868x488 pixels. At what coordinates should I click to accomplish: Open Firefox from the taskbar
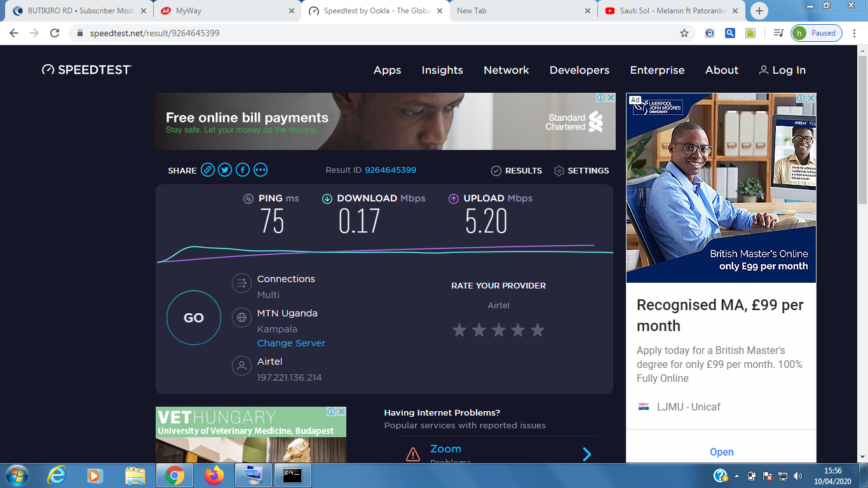click(214, 475)
